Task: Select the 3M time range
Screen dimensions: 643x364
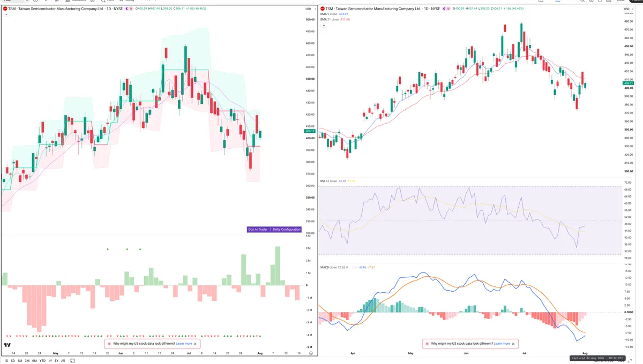Action: coord(27,361)
